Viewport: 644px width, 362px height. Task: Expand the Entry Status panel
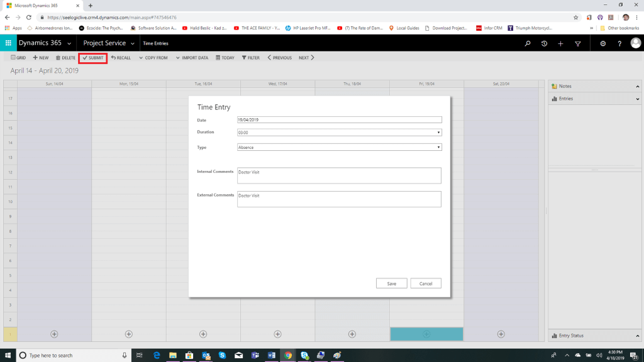click(637, 336)
